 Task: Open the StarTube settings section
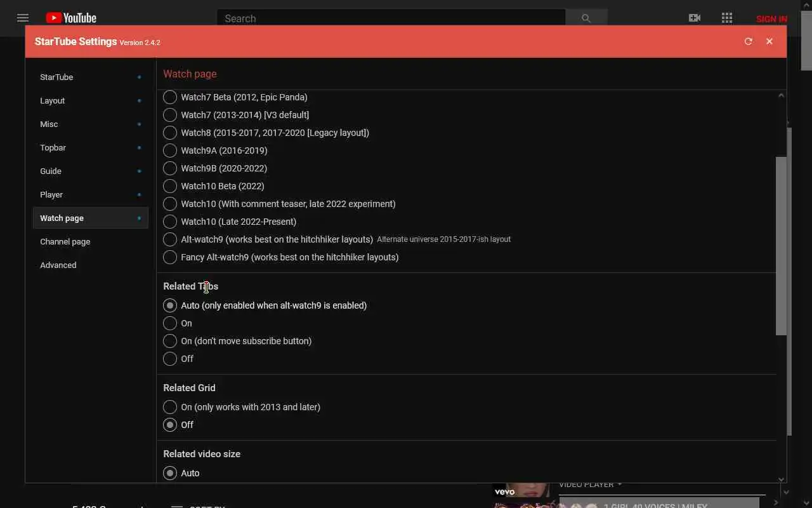click(x=90, y=77)
